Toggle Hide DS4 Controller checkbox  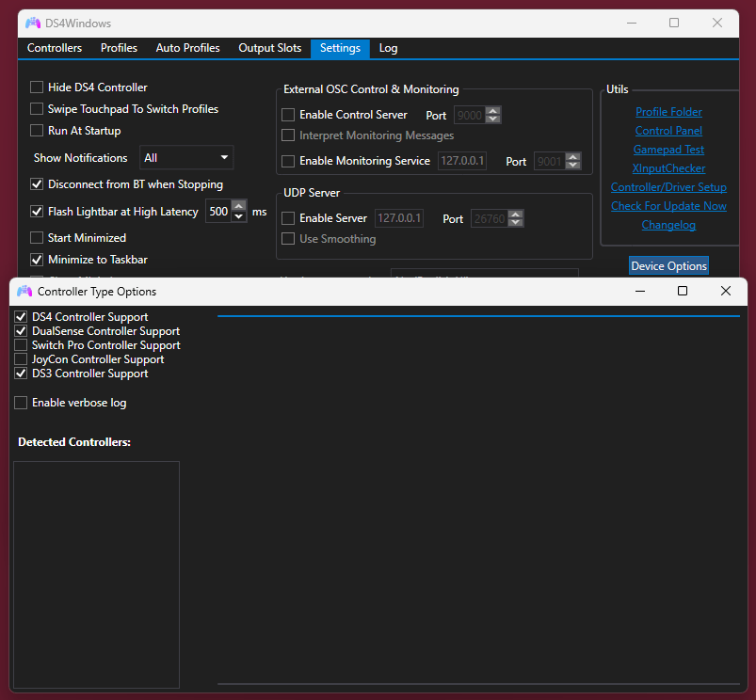click(x=38, y=87)
